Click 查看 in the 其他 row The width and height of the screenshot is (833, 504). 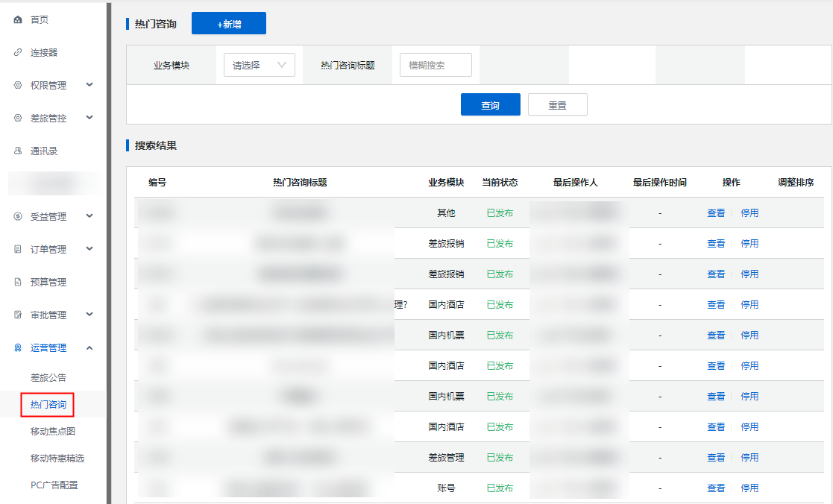click(716, 213)
